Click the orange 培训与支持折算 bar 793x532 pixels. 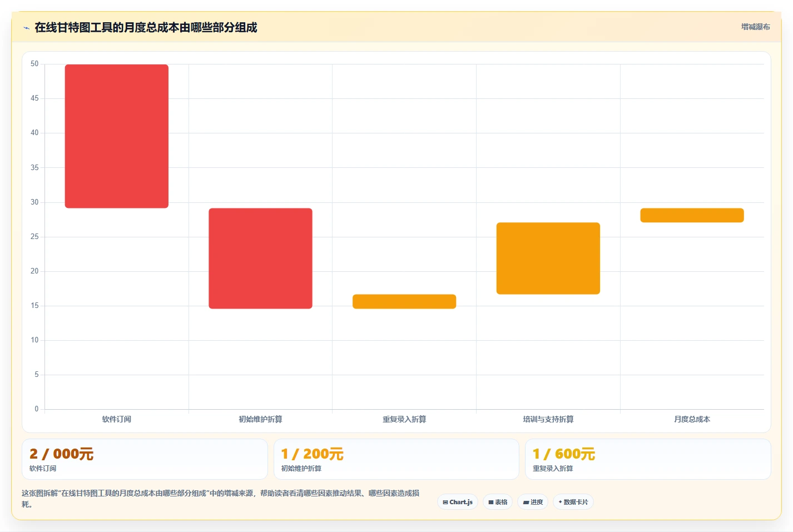(548, 258)
